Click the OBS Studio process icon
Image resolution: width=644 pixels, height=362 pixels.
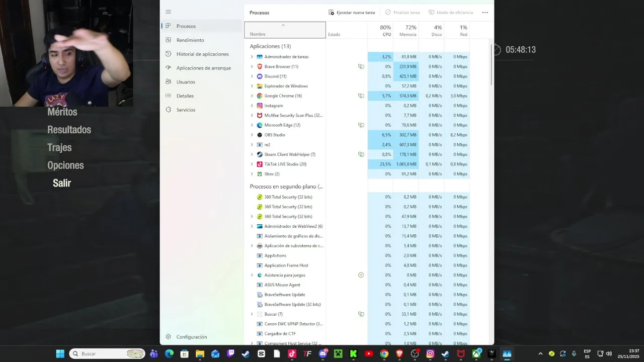tap(260, 135)
